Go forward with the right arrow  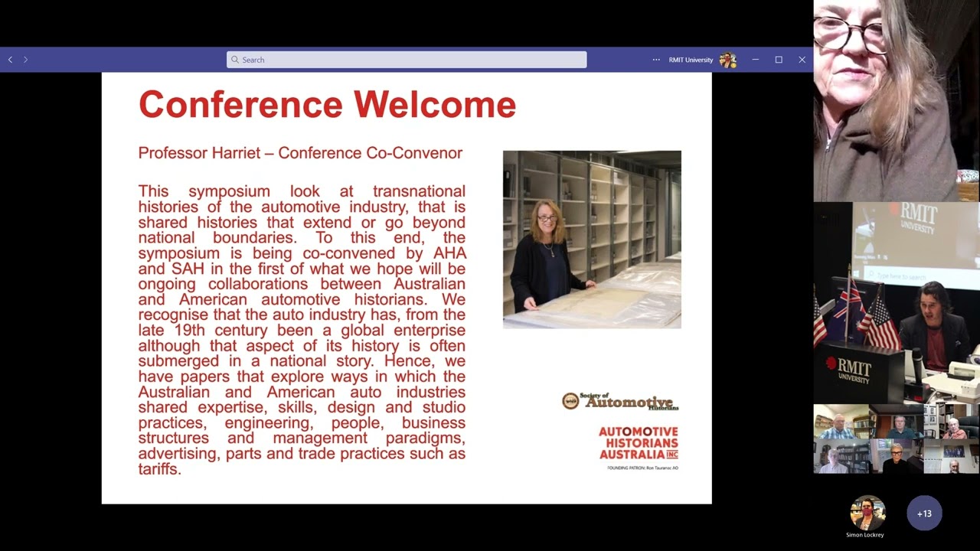pyautogui.click(x=25, y=60)
